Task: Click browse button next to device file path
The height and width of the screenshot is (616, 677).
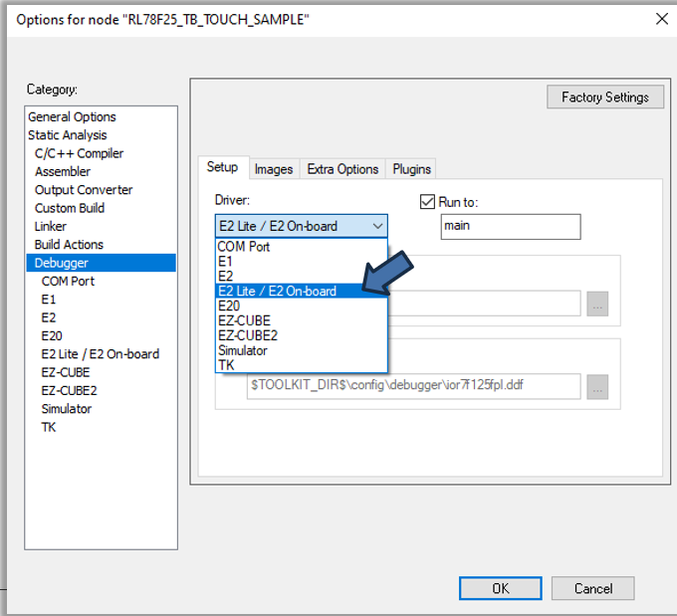Action: pos(596,388)
